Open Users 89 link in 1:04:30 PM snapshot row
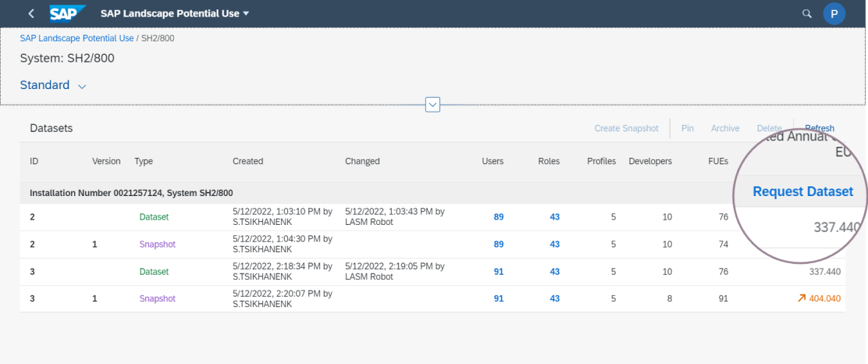 (x=499, y=244)
